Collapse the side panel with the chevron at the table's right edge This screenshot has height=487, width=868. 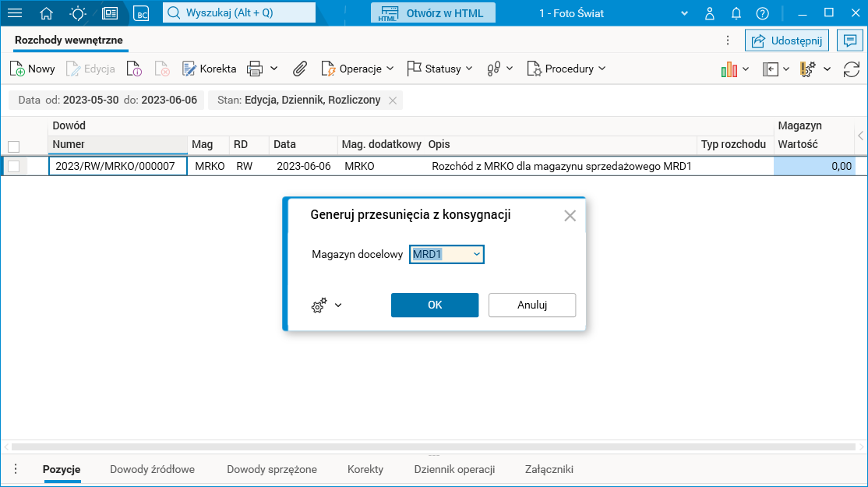[860, 136]
